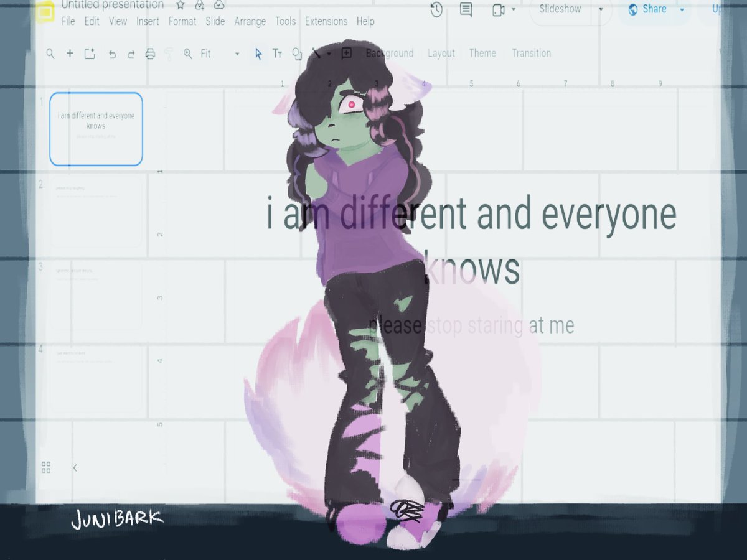Check the cloud document status icon
Viewport: 747px width, 560px height.
(x=218, y=5)
